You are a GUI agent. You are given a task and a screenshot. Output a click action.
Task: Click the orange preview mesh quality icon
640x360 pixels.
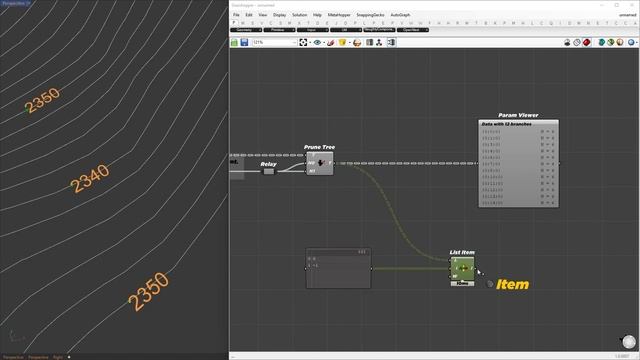[620, 42]
